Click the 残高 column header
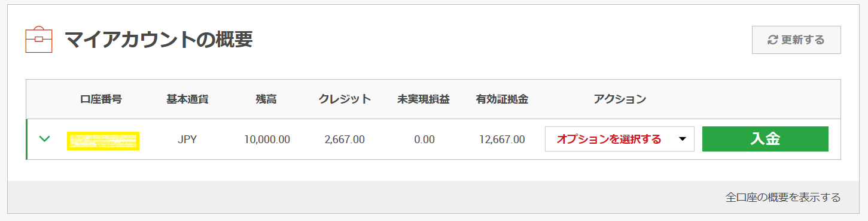Screen dimensions: 868x221 click(266, 99)
